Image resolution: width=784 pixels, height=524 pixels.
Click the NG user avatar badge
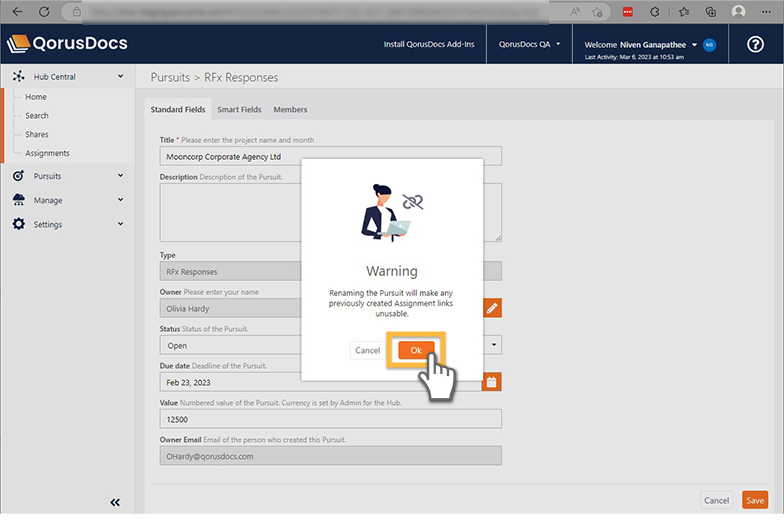pyautogui.click(x=709, y=45)
